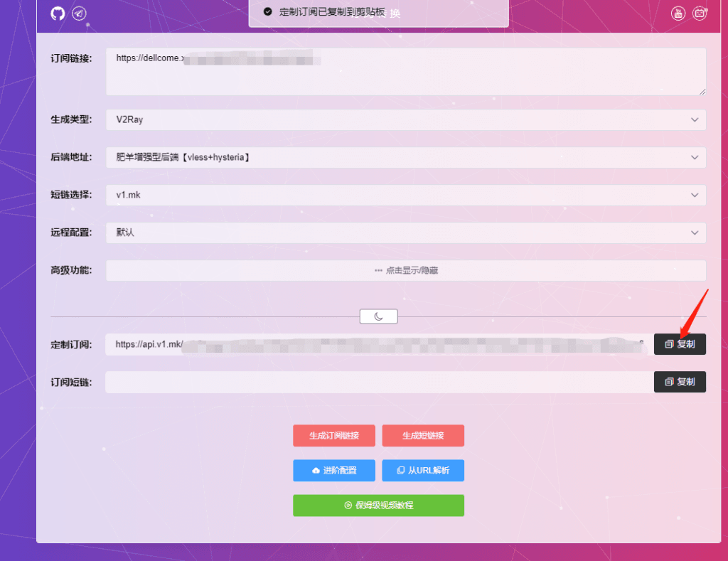Click the 生成订阅链接 button
This screenshot has width=728, height=561.
tap(333, 436)
